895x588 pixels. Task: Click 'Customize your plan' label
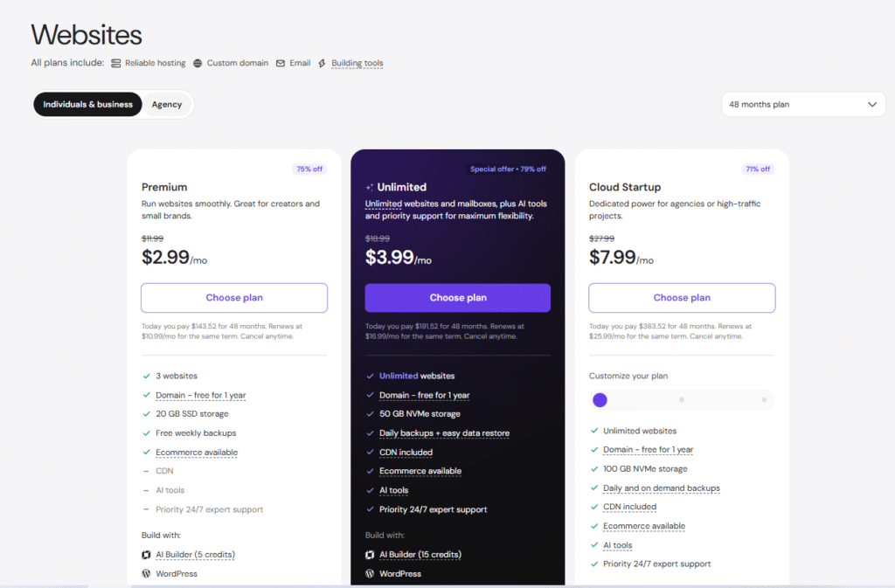click(628, 376)
